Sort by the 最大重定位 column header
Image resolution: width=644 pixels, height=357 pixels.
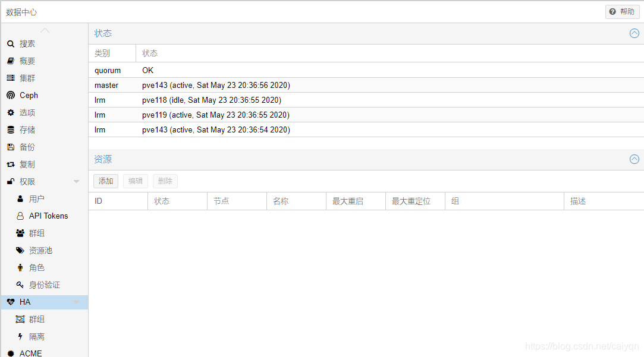[x=415, y=201]
